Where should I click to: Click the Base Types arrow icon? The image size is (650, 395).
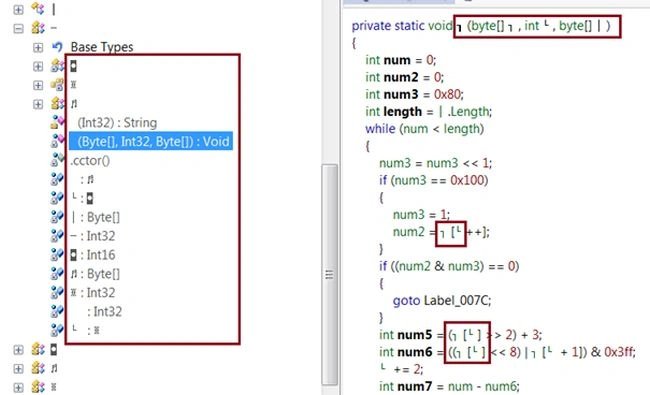click(x=57, y=47)
